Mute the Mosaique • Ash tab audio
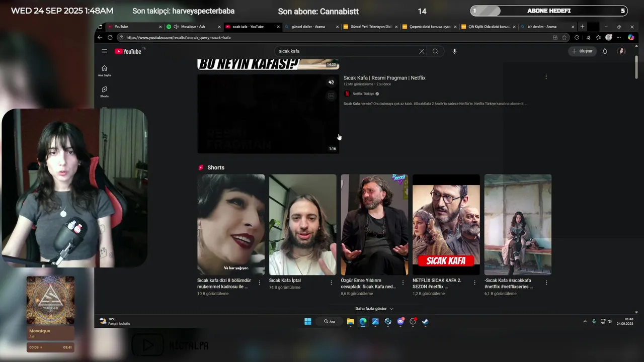The image size is (644, 362). 176,27
